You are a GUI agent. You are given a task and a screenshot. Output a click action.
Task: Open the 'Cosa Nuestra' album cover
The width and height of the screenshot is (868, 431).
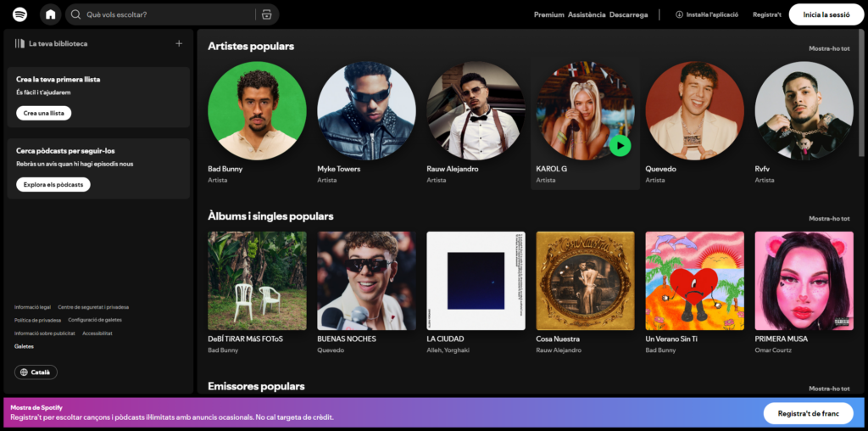(585, 281)
